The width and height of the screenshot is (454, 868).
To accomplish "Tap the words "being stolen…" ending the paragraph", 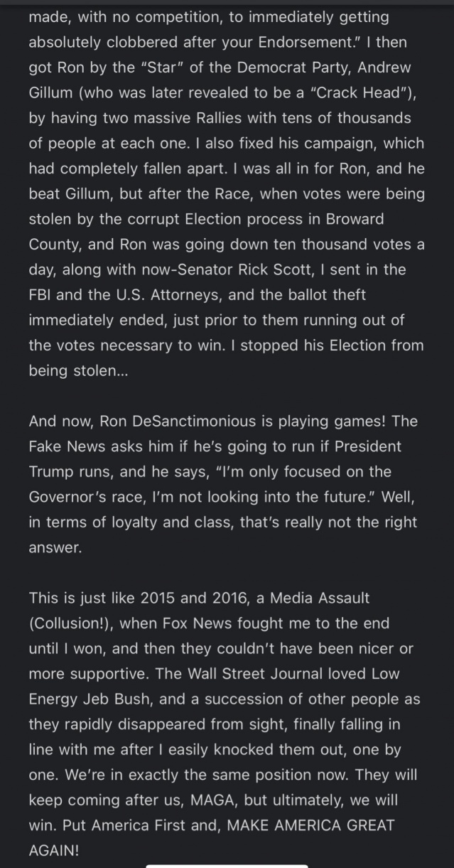I will pyautogui.click(x=80, y=370).
